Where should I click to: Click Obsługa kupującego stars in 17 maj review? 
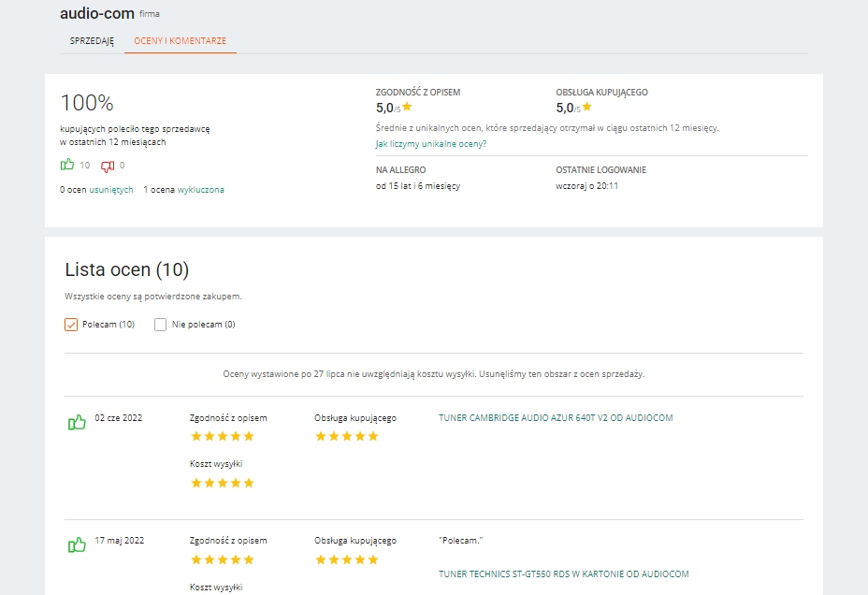346,559
